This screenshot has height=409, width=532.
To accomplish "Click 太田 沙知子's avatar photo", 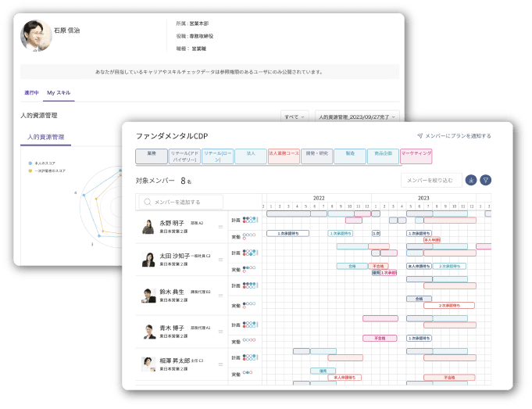I will 148,260.
